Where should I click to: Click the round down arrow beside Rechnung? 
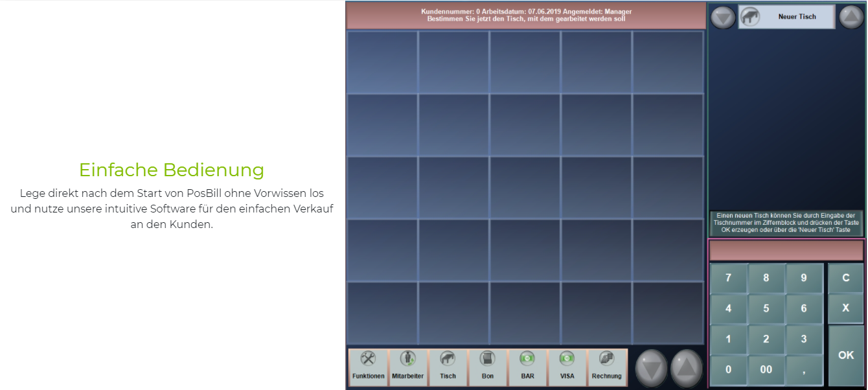click(x=652, y=368)
